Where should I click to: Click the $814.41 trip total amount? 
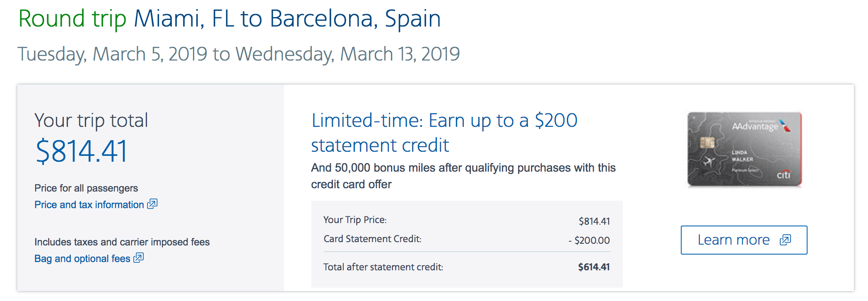(82, 151)
